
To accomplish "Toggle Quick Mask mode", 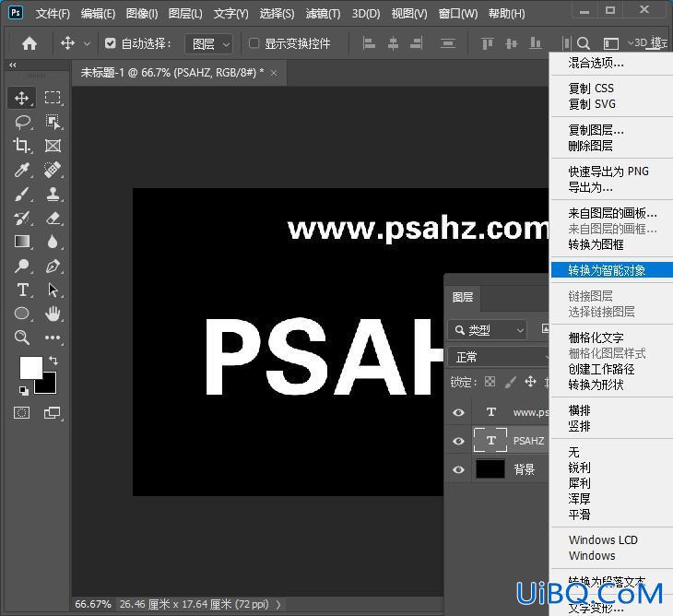I will (x=21, y=413).
